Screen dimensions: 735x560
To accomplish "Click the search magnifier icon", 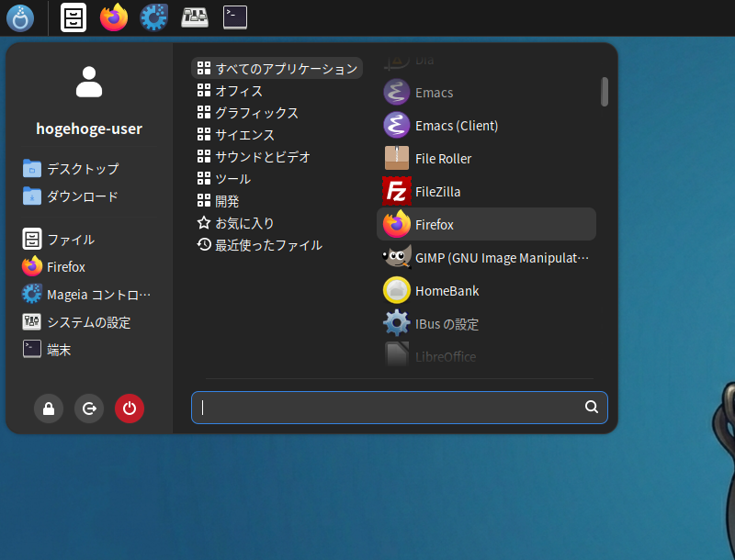I will [x=592, y=407].
